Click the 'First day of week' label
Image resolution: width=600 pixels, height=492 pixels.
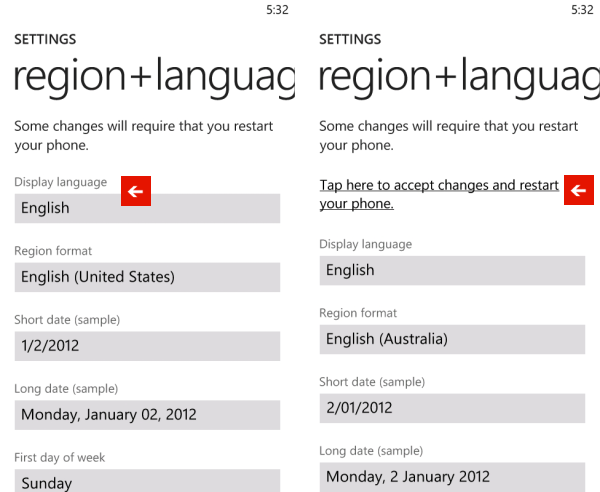pyautogui.click(x=59, y=458)
